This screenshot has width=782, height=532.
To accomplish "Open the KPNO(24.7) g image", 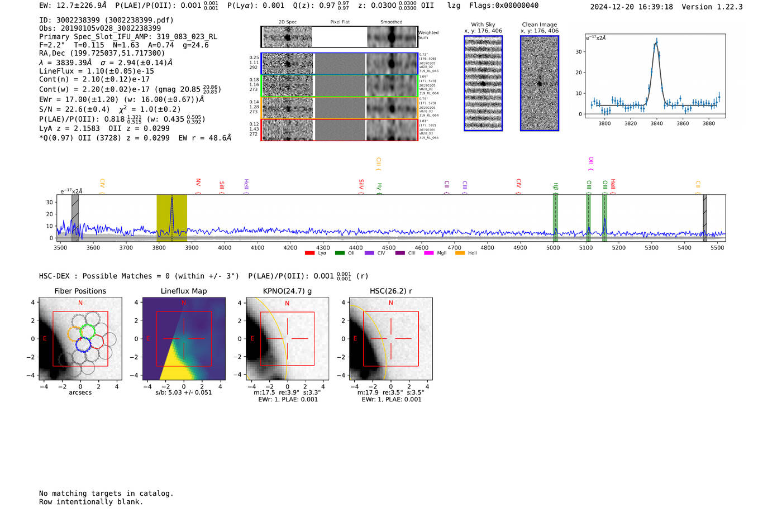I will click(x=288, y=339).
